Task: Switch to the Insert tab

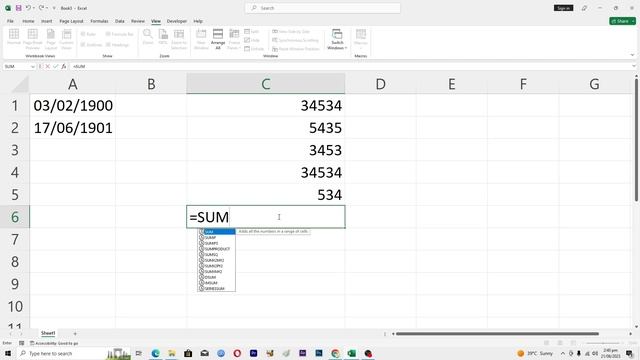Action: (47, 21)
